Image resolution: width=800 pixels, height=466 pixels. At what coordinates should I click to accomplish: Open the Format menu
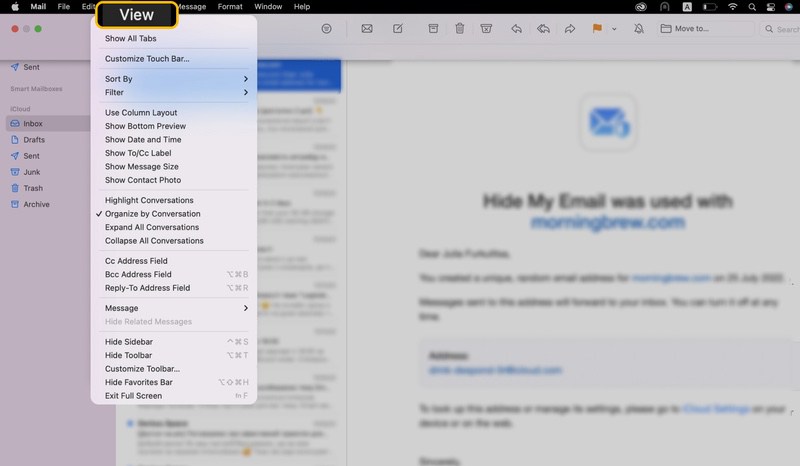click(x=230, y=7)
